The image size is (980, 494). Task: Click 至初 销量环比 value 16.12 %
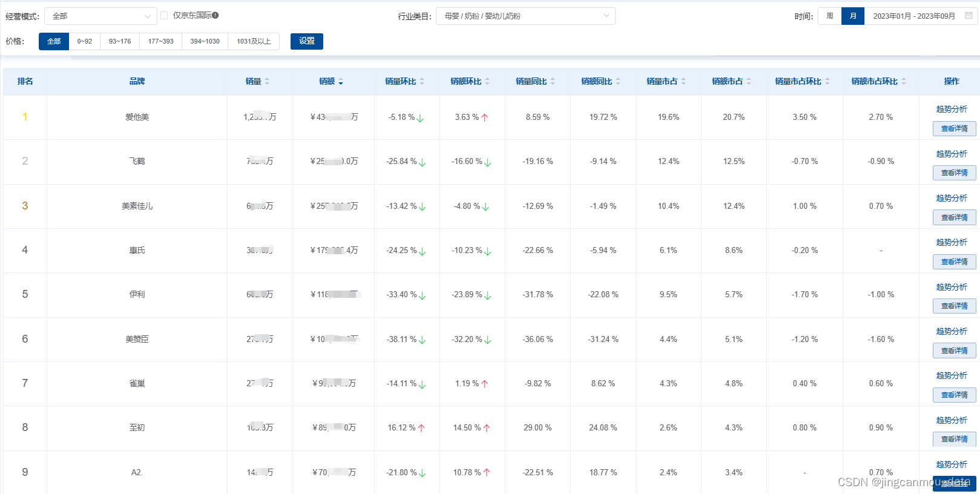click(x=401, y=427)
